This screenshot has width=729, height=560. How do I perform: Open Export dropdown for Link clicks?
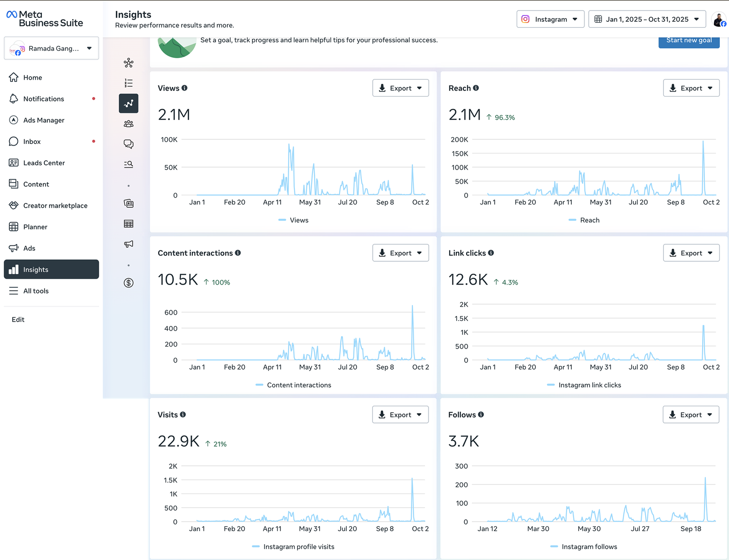[691, 253]
